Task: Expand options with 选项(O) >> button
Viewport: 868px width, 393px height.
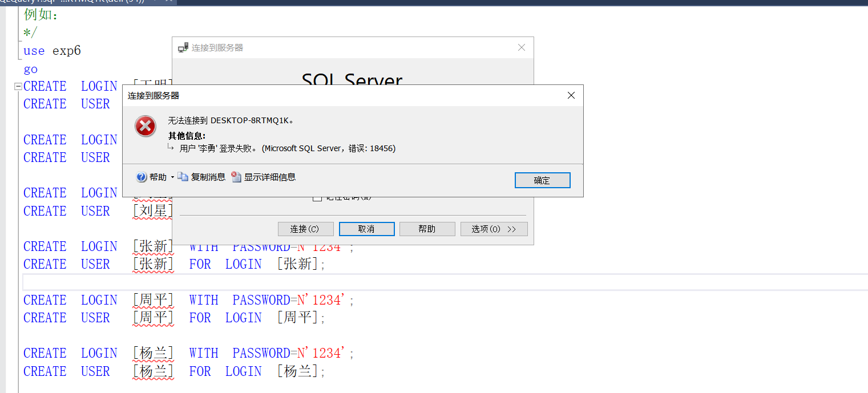Action: tap(494, 229)
